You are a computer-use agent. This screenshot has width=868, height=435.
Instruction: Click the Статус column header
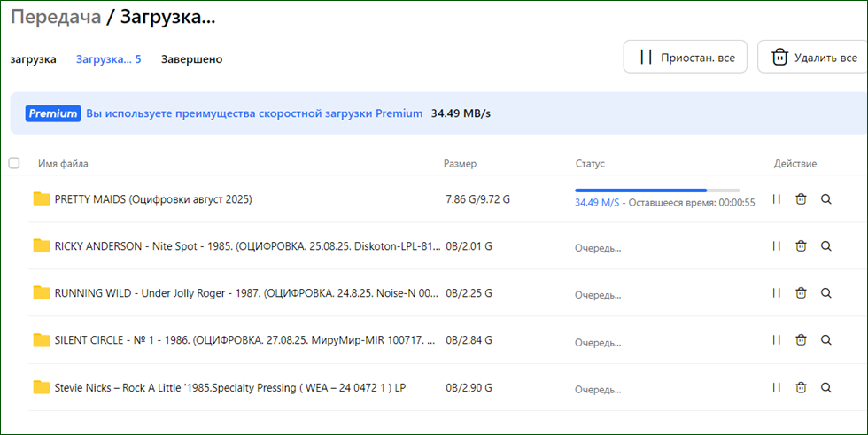click(x=590, y=164)
